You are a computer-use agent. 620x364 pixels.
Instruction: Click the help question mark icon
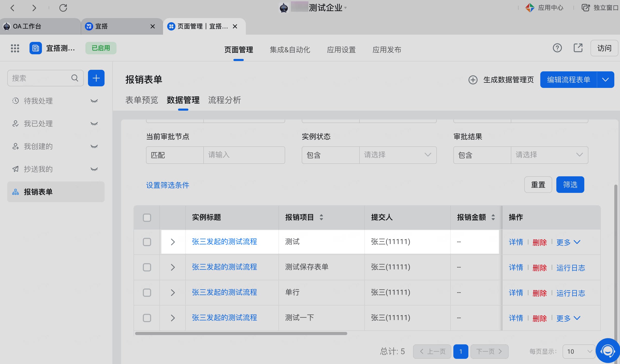[557, 48]
